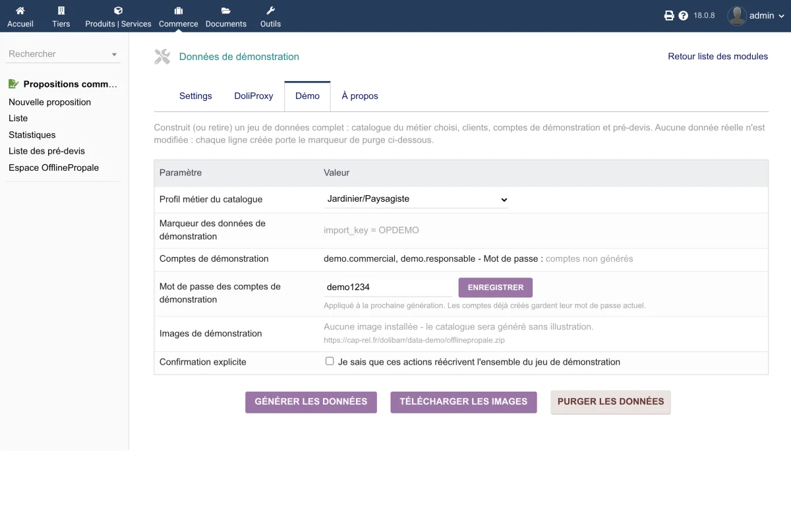The image size is (791, 532).
Task: Click the Images de démonstration label
Action: click(x=211, y=334)
